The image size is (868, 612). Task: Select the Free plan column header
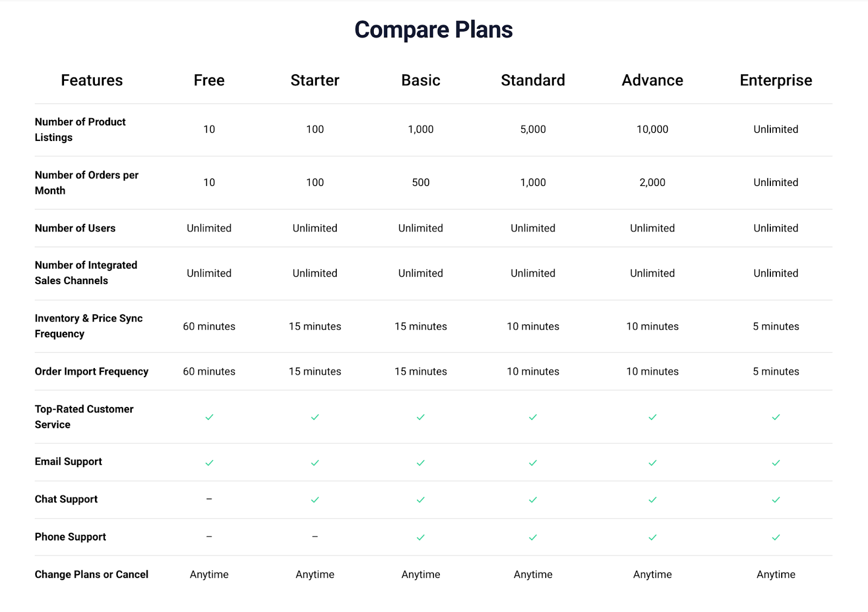click(x=209, y=80)
